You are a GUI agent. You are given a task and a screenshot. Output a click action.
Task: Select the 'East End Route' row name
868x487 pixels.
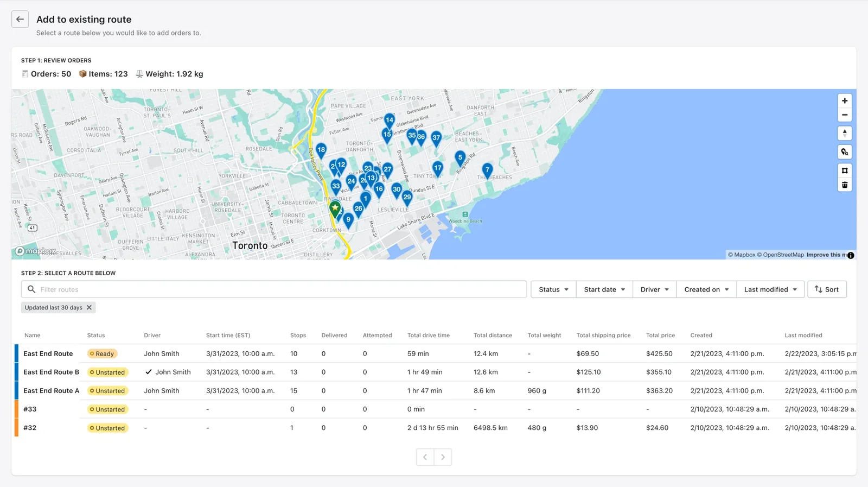tap(48, 353)
